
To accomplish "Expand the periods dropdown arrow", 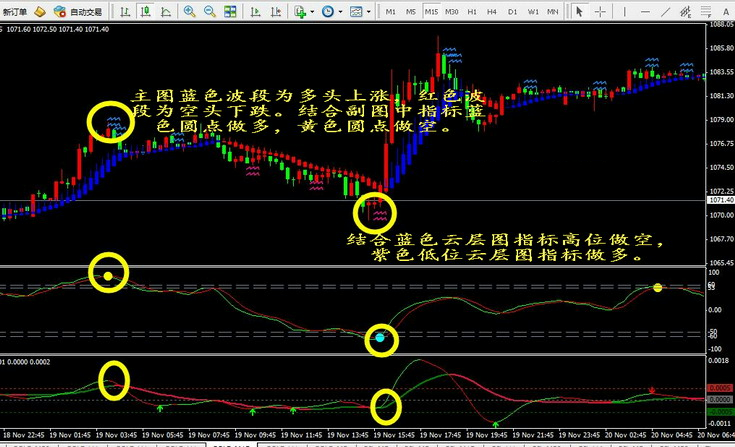I will pos(340,12).
